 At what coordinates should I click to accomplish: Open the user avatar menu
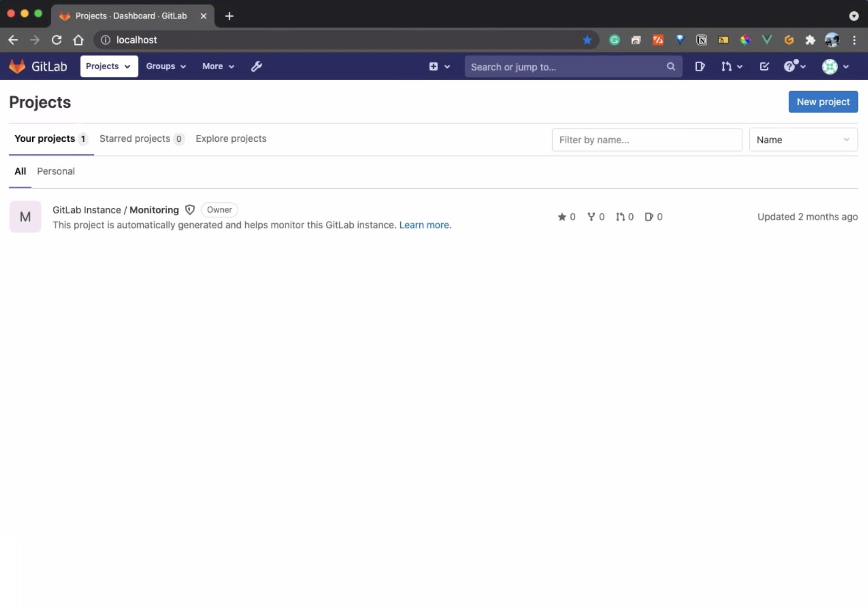pyautogui.click(x=835, y=66)
